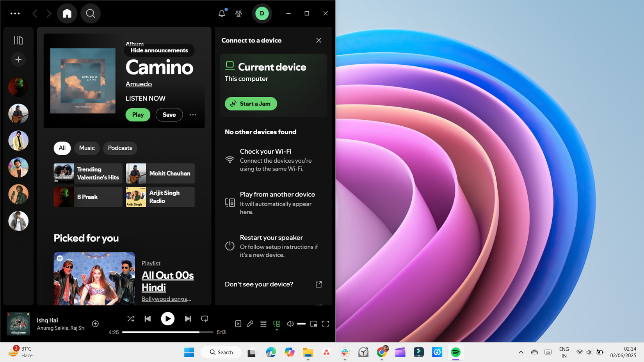Start a Jam from Connect panel
This screenshot has height=362, width=644.
pyautogui.click(x=251, y=104)
